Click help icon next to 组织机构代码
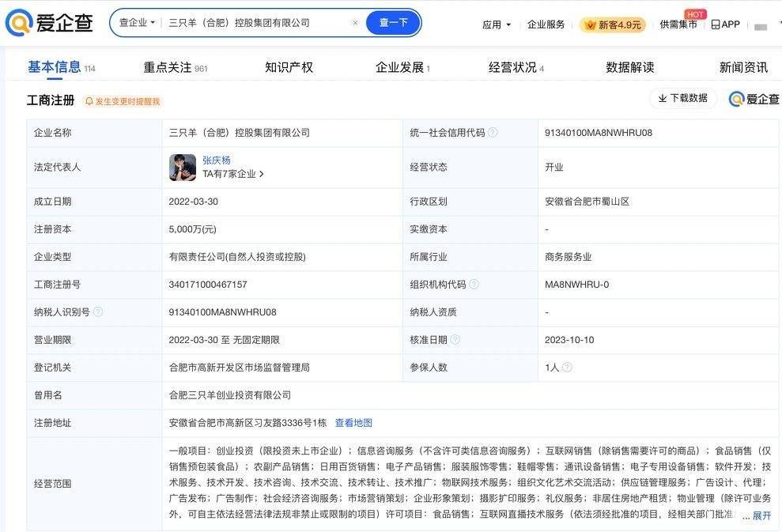782x532 pixels. pyautogui.click(x=474, y=285)
